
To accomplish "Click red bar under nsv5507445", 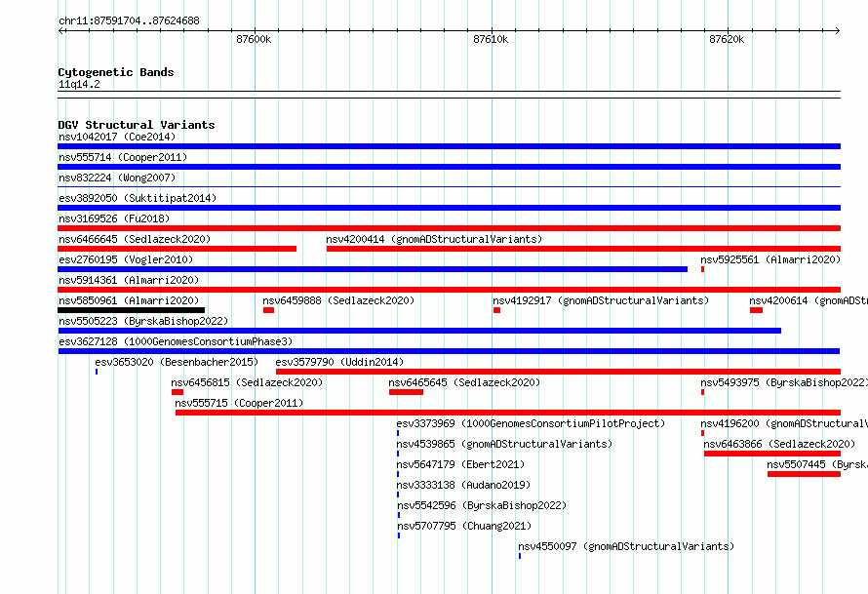I will click(x=804, y=474).
